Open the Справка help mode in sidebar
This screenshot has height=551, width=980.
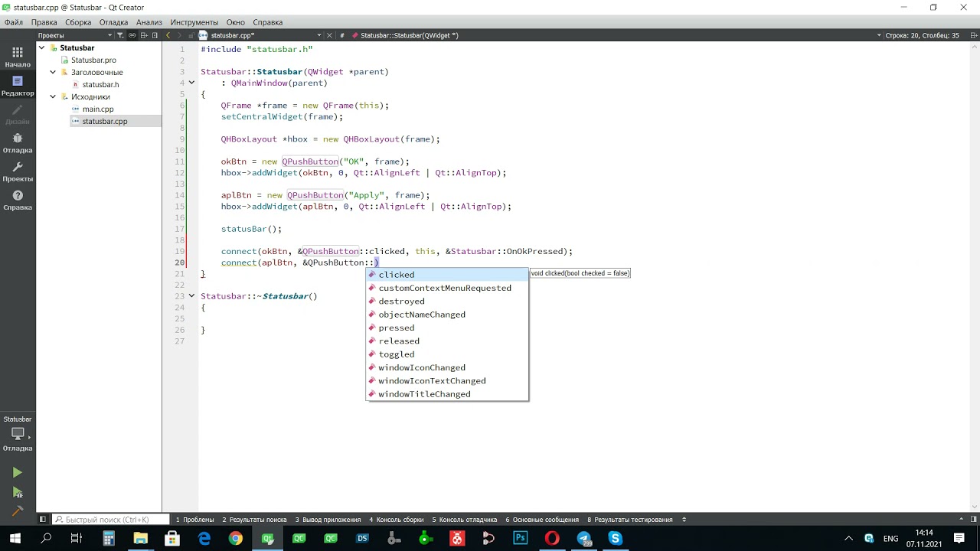tap(17, 200)
